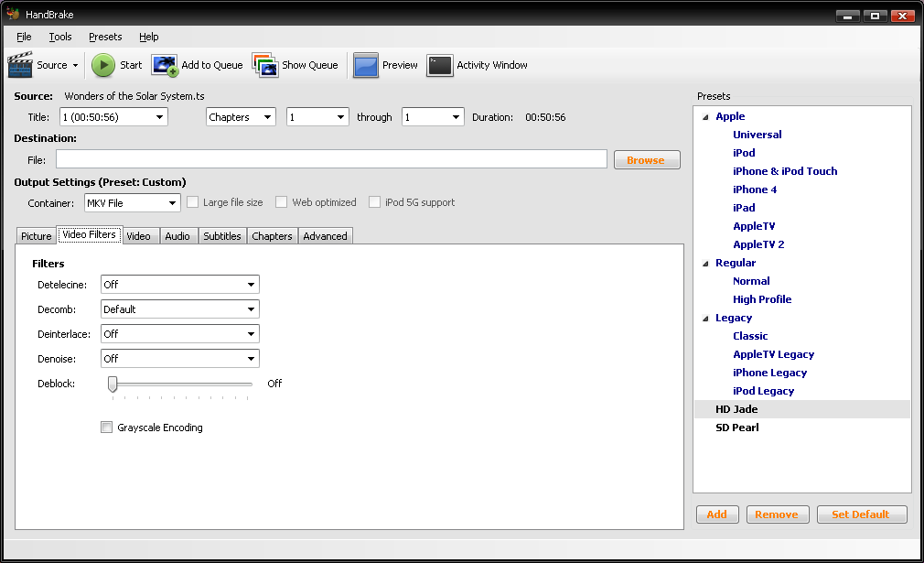Open the Denoise dropdown
924x563 pixels.
180,359
